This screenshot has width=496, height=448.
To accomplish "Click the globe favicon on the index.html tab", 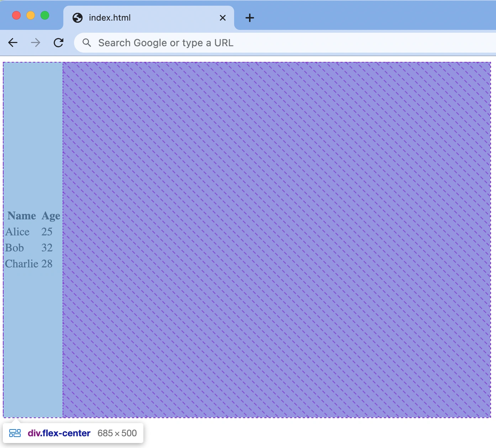I will pyautogui.click(x=78, y=17).
